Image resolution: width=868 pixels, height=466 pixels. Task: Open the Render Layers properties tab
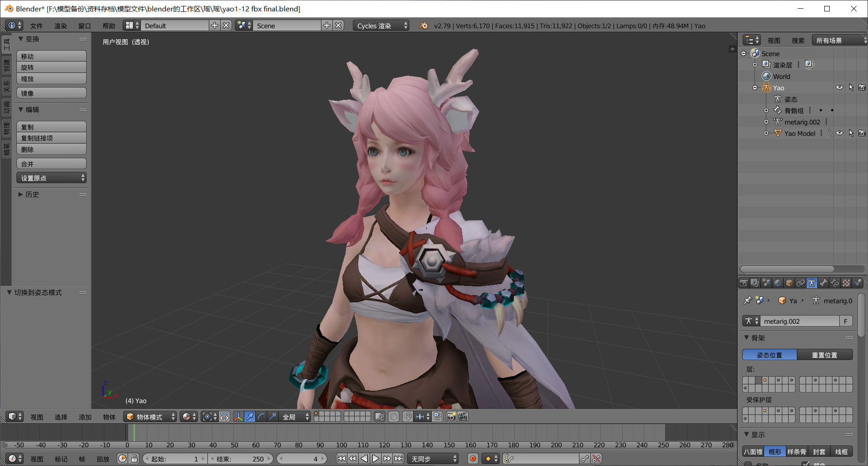pos(755,283)
